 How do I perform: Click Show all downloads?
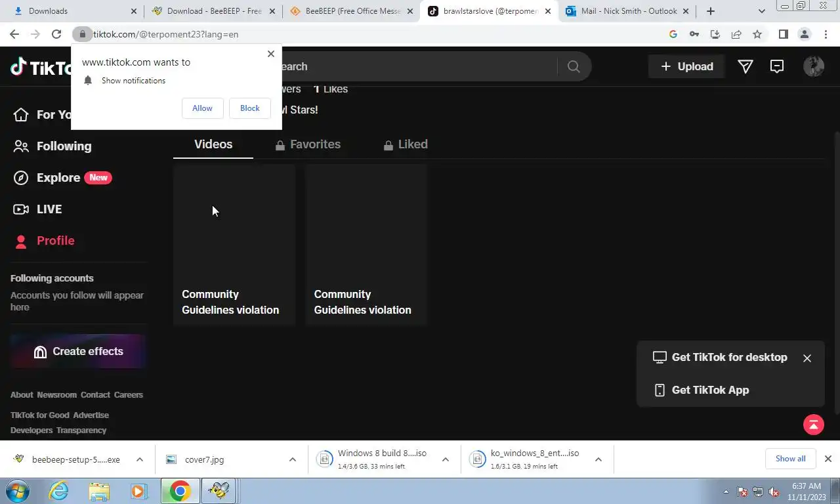[x=790, y=459]
